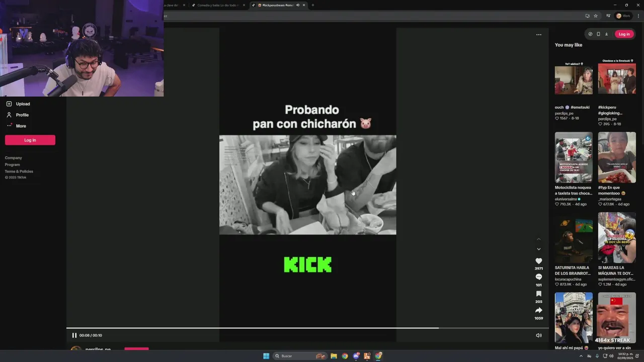The height and width of the screenshot is (362, 644).
Task: Click the phone app icon beside Log in
Action: [598, 34]
